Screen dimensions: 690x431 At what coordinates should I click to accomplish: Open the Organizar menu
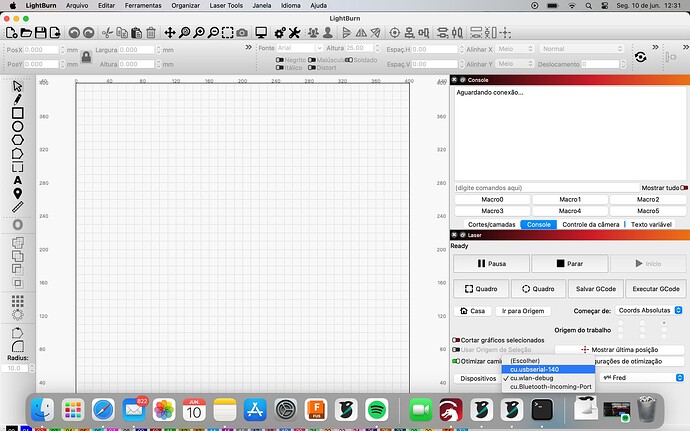tap(185, 6)
